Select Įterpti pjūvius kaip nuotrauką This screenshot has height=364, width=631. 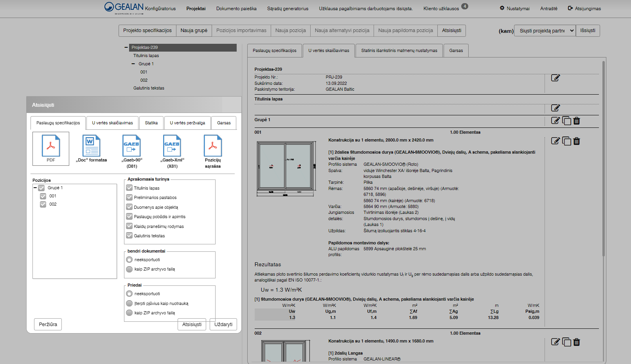point(129,303)
